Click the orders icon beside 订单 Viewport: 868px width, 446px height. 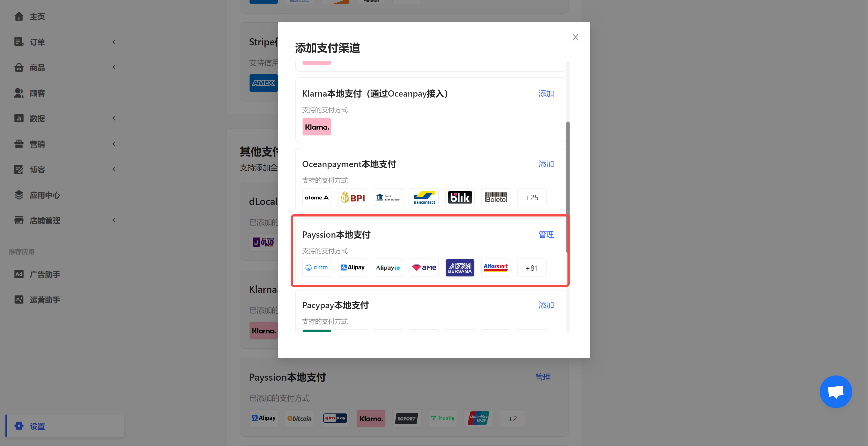(19, 42)
